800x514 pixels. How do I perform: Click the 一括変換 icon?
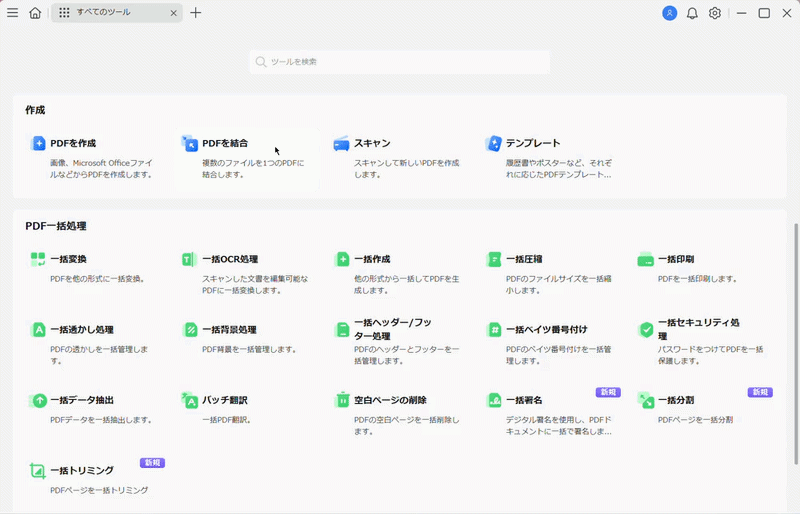(38, 259)
